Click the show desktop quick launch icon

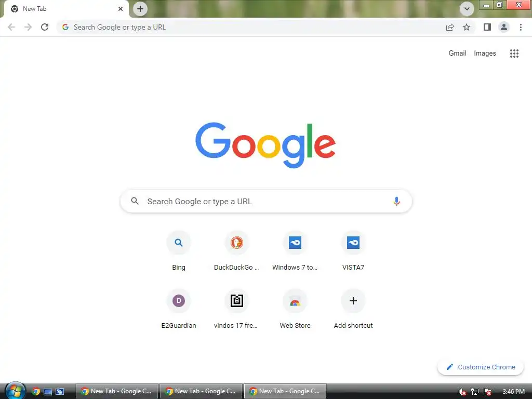pos(48,392)
